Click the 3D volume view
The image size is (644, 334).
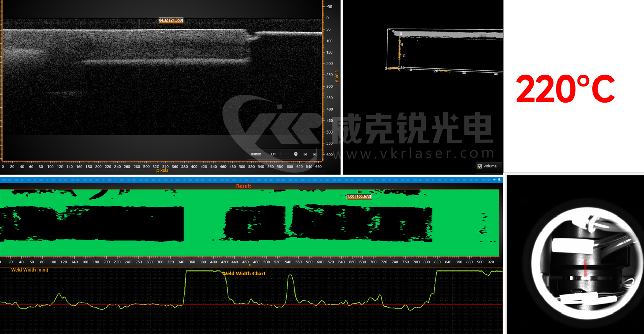tap(423, 87)
